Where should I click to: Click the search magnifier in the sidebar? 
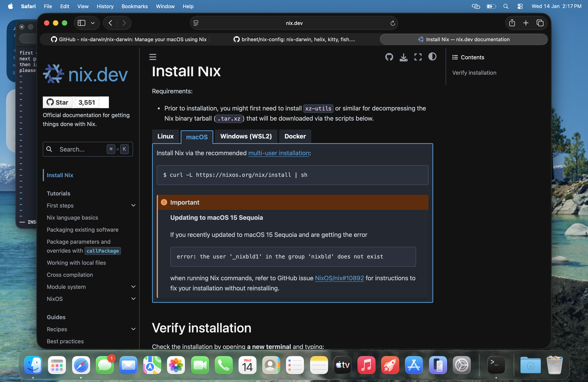click(49, 149)
